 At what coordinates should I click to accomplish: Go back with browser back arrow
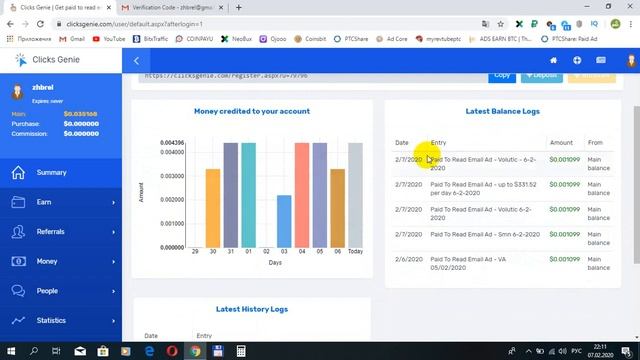10,24
